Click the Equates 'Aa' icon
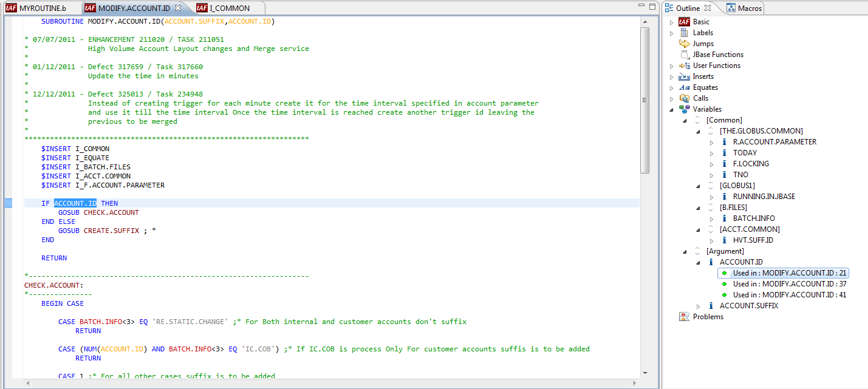868x389 pixels. pyautogui.click(x=684, y=87)
